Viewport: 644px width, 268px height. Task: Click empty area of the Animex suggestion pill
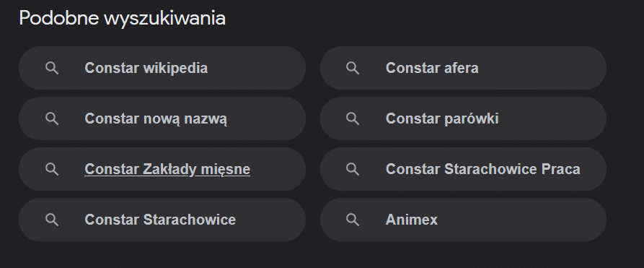point(521,220)
